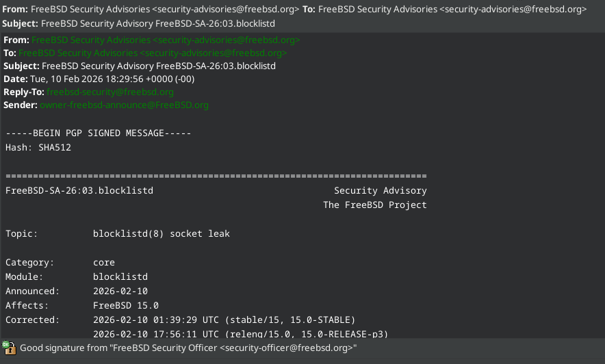605x364 pixels.
Task: Click the Security Advisory heading text
Action: 380,190
